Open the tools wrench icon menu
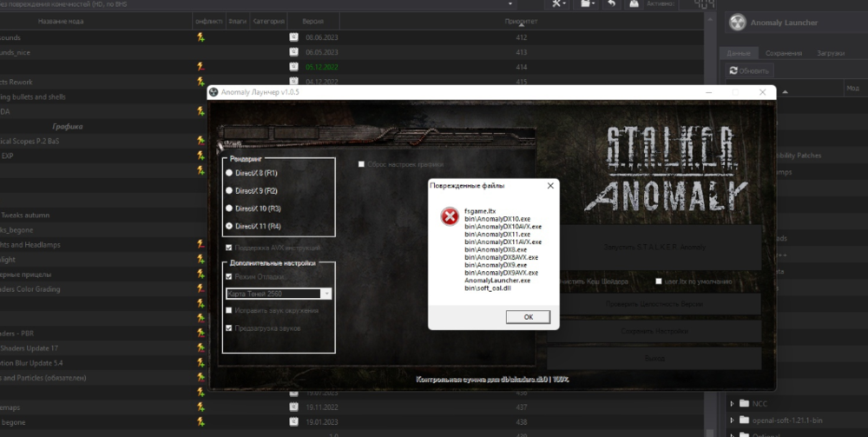Image resolution: width=868 pixels, height=437 pixels. pos(558,5)
